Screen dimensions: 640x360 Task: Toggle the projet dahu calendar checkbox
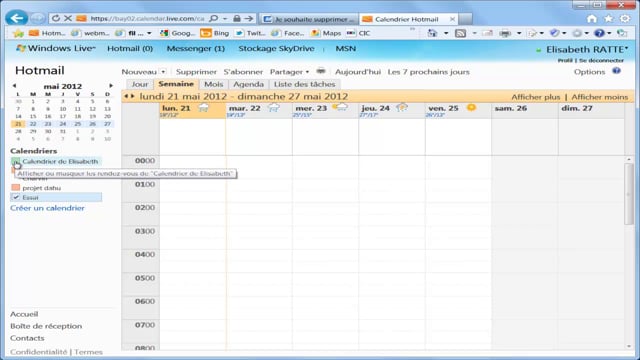pyautogui.click(x=16, y=188)
